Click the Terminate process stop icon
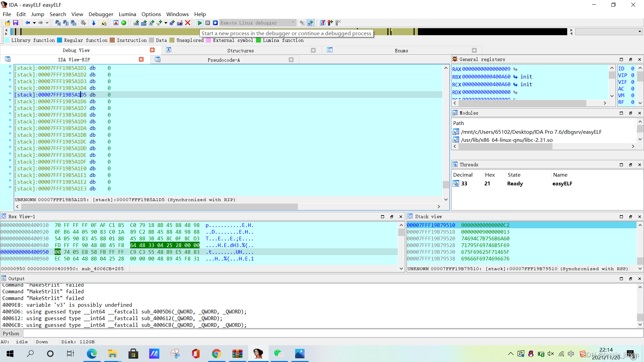644x362 pixels. coord(215,23)
